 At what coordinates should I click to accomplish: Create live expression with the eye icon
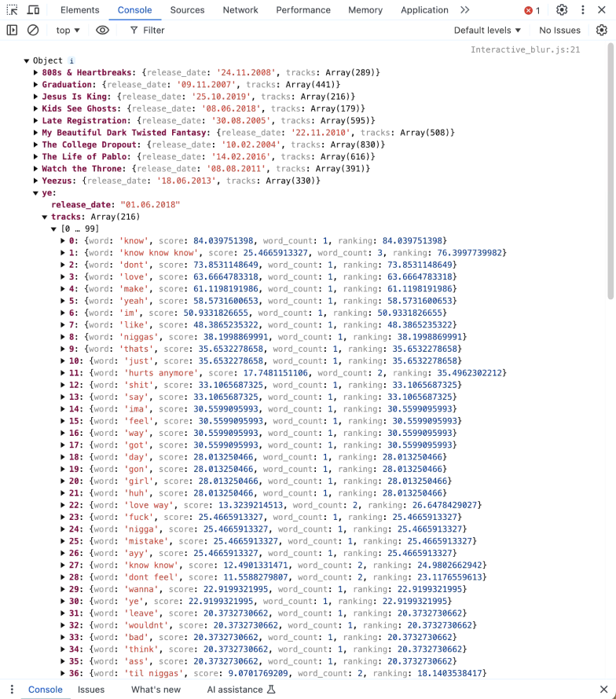(x=102, y=30)
